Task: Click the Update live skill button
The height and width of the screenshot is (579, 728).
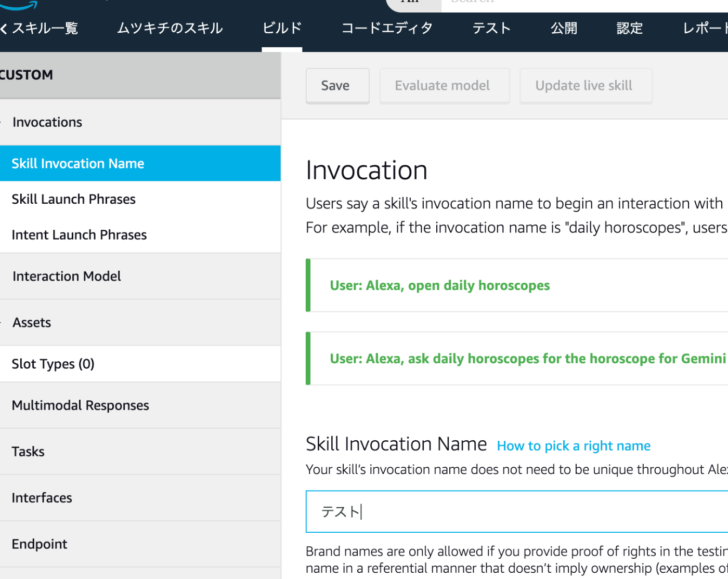Action: [x=586, y=86]
